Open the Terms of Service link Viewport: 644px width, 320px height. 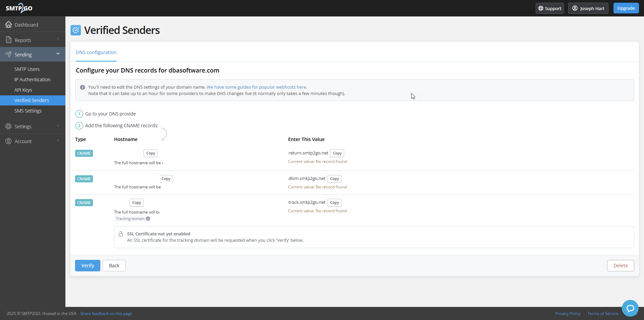603,314
